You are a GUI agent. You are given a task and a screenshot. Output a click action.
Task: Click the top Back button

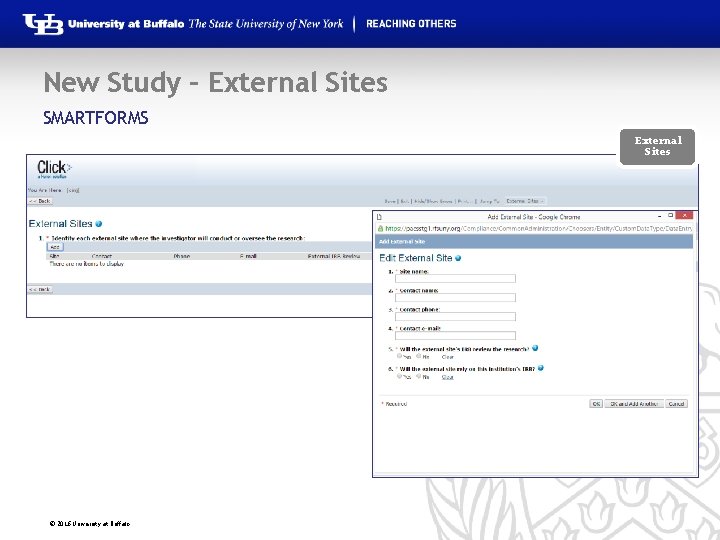pyautogui.click(x=40, y=201)
